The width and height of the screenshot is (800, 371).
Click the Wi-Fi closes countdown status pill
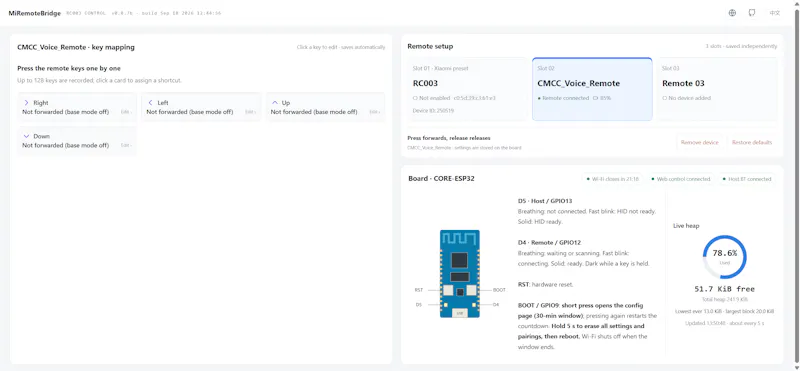(613, 179)
